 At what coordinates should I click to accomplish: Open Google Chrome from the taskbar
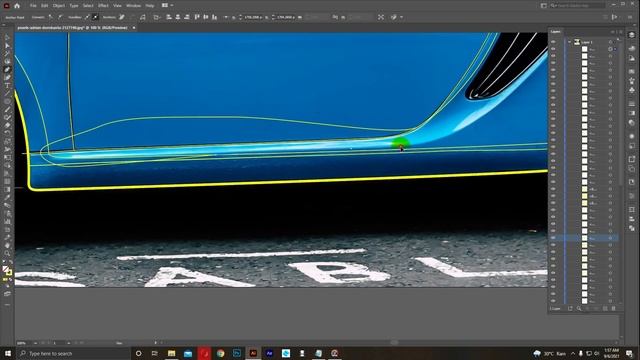[220, 353]
